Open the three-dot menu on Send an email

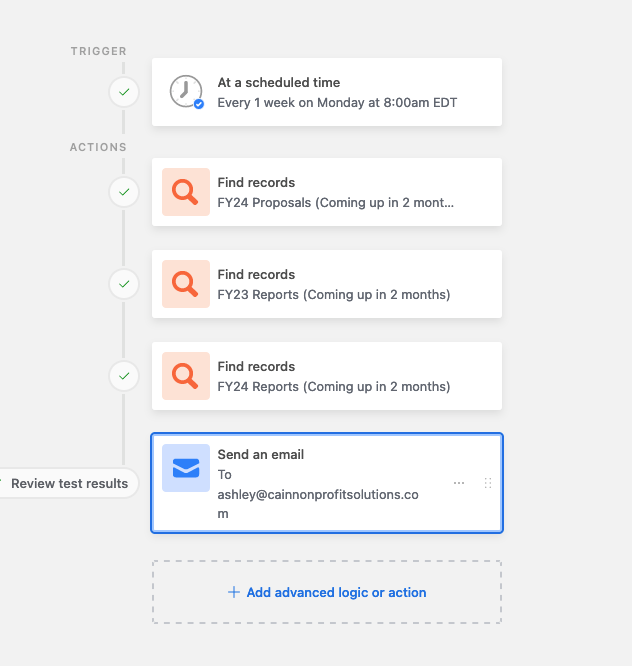point(459,483)
